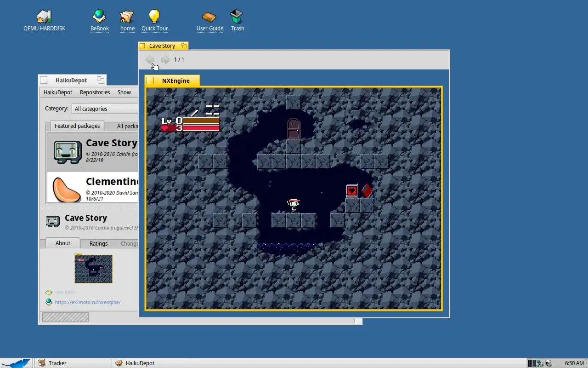Image resolution: width=588 pixels, height=368 pixels.
Task: Click the volume speaker tray icon
Action: pos(548,363)
